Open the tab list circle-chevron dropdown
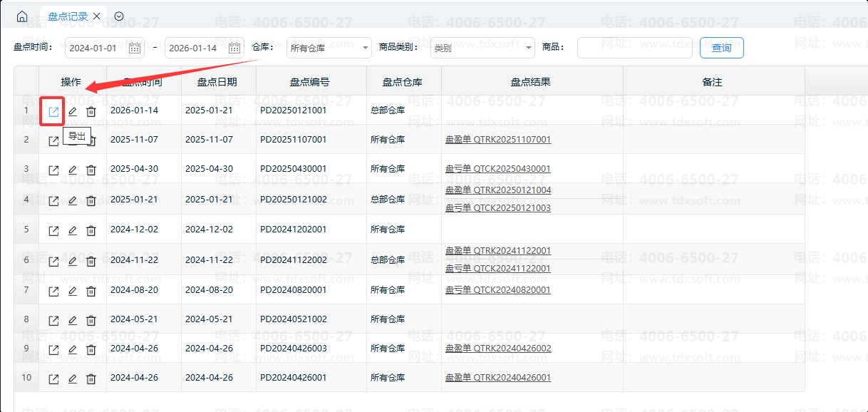 tap(119, 16)
